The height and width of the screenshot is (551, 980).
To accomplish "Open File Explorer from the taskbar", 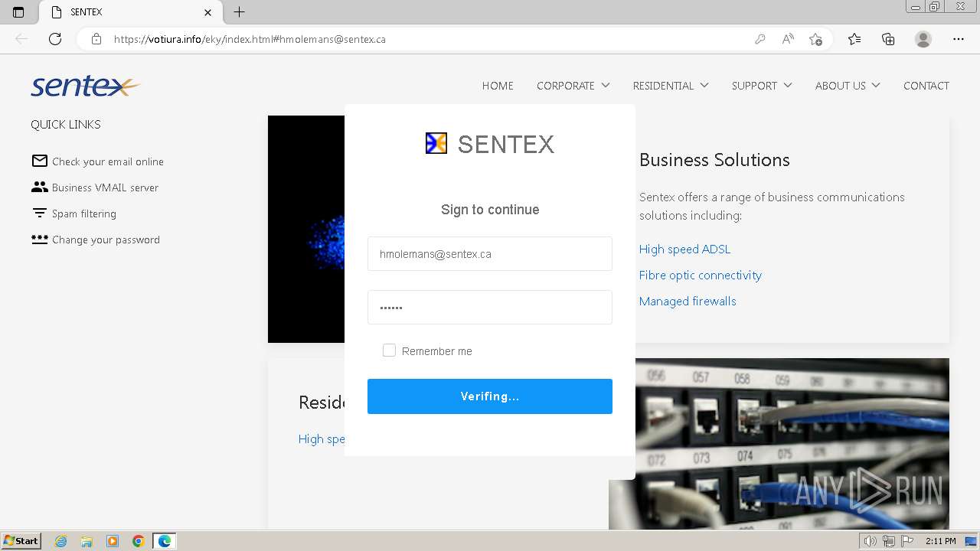I will coord(87,541).
